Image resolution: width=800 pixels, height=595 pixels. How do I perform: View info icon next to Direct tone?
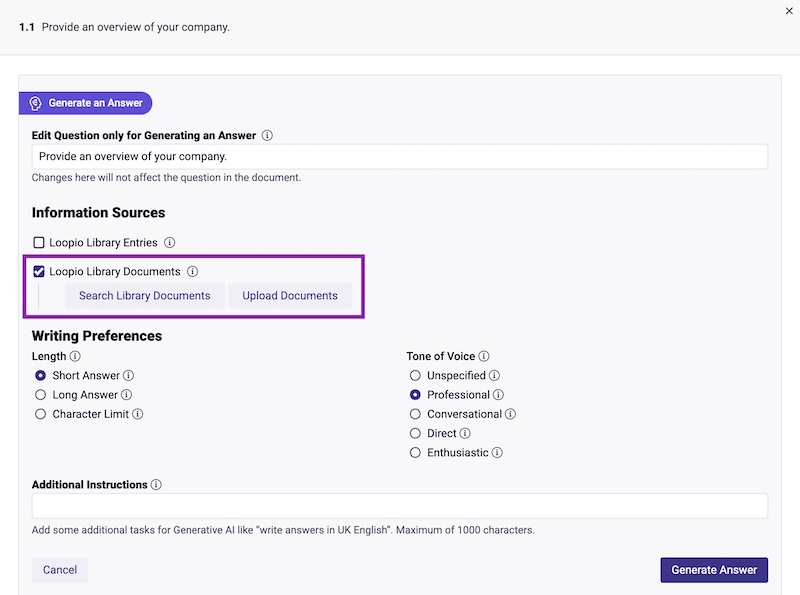(465, 433)
